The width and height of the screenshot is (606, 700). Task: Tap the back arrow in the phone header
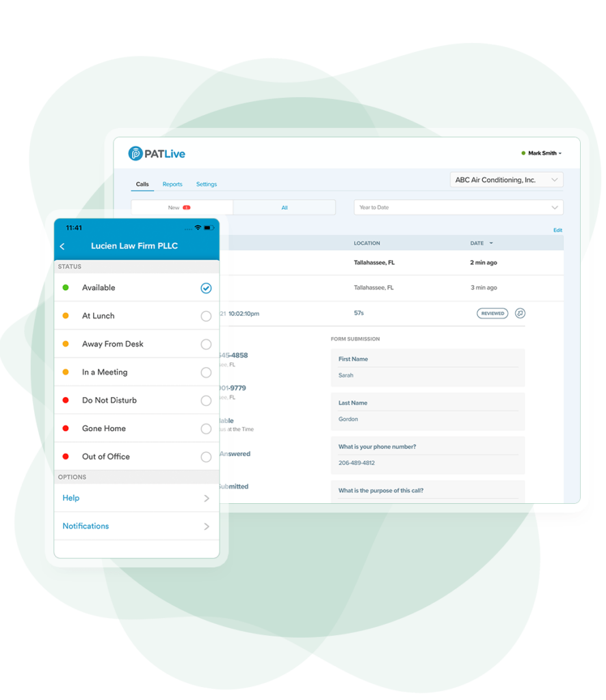[62, 246]
